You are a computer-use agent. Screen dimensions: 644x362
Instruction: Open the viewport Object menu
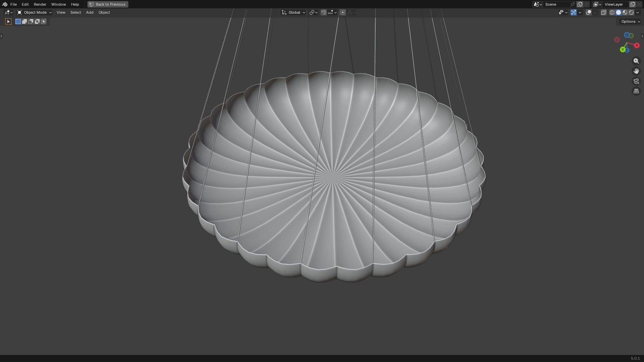[104, 12]
